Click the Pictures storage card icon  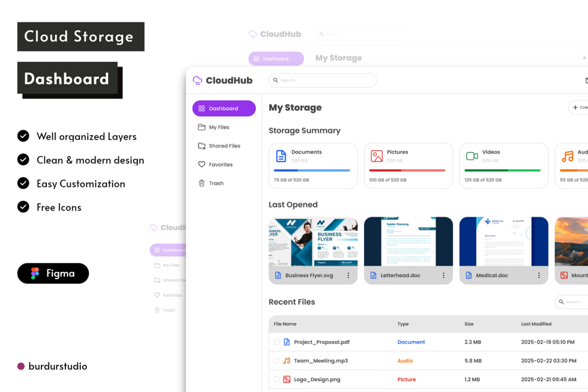point(377,156)
